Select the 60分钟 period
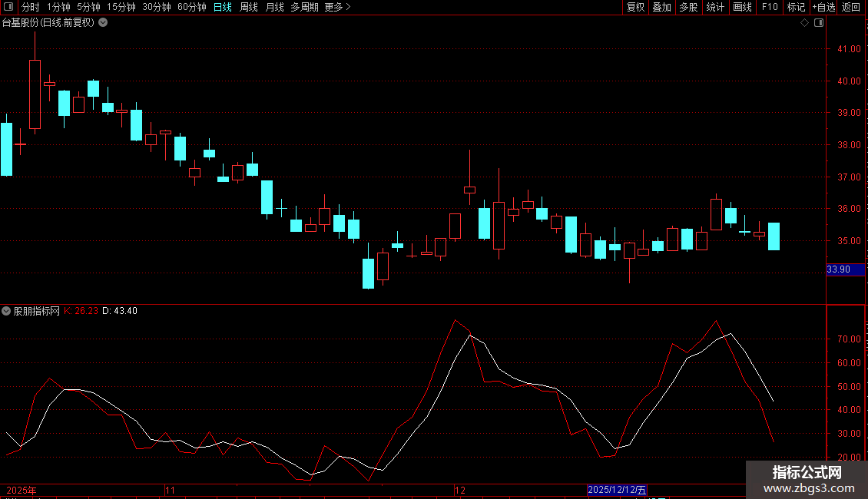 (x=192, y=7)
